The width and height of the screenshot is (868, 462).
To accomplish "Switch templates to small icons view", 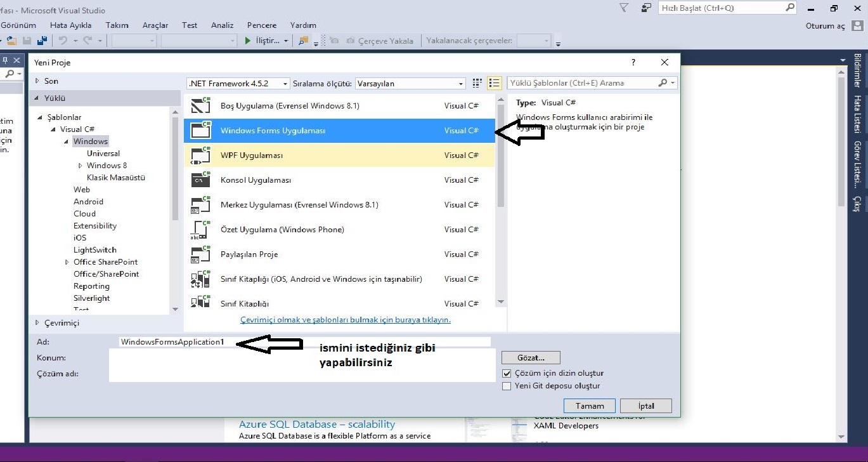I will point(477,83).
